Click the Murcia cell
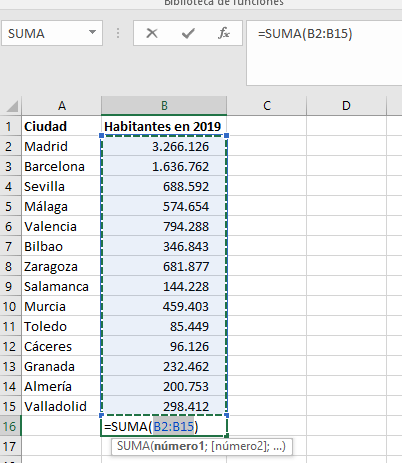 coord(62,306)
